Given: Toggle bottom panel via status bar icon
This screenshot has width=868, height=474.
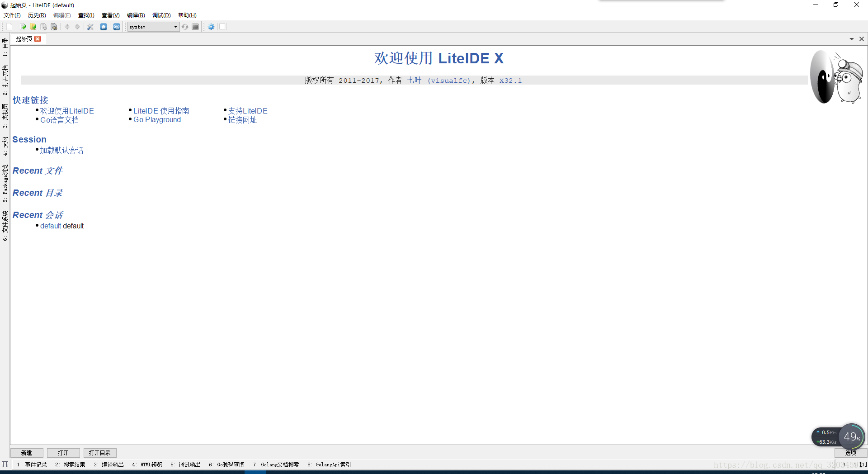Looking at the screenshot, I should [5, 464].
